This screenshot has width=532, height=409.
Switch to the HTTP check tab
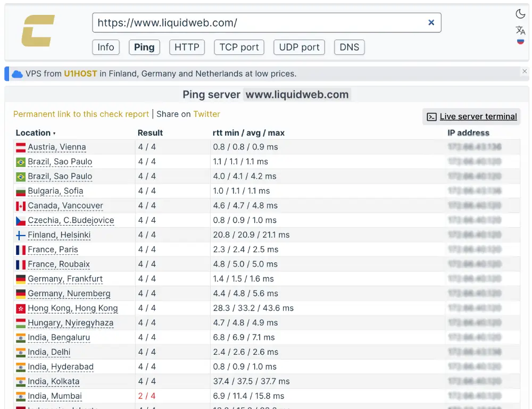(187, 47)
